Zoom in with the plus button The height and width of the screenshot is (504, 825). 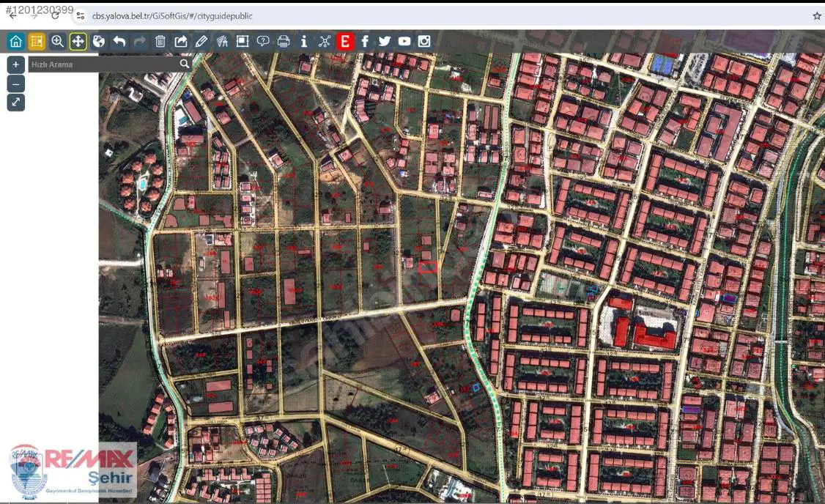pyautogui.click(x=16, y=64)
